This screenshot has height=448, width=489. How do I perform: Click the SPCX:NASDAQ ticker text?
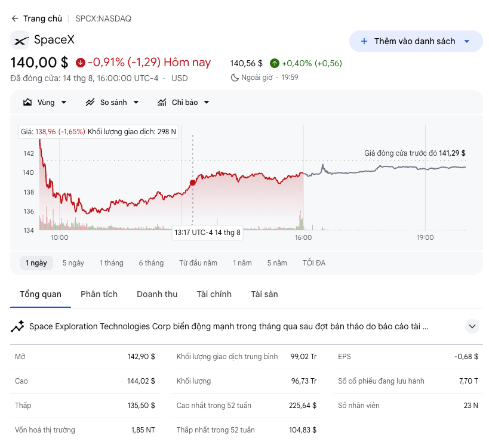click(103, 18)
